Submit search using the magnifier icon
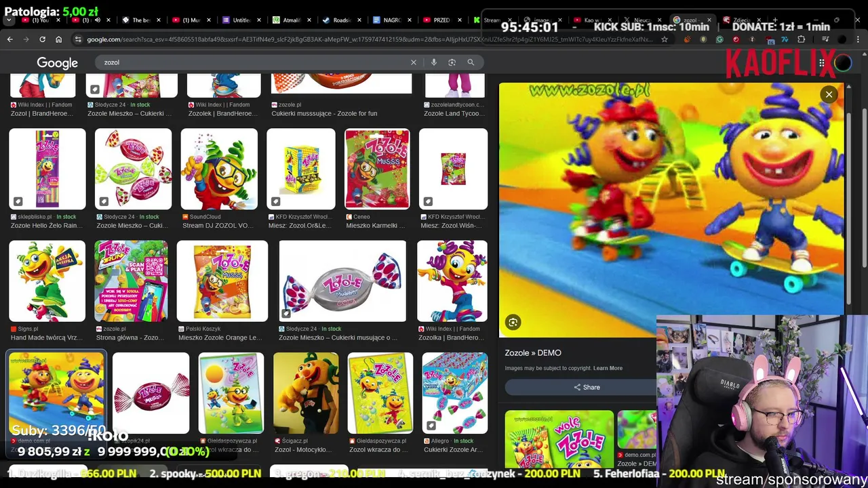The image size is (868, 488). [x=471, y=62]
